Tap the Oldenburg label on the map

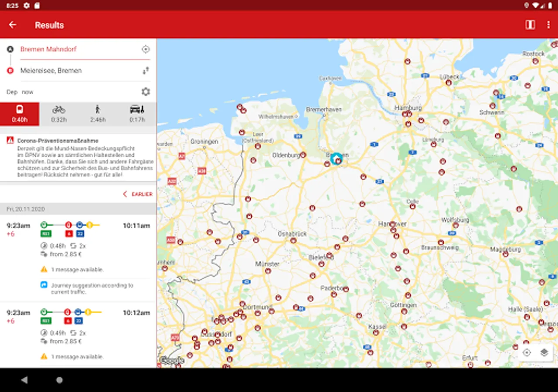pyautogui.click(x=286, y=155)
